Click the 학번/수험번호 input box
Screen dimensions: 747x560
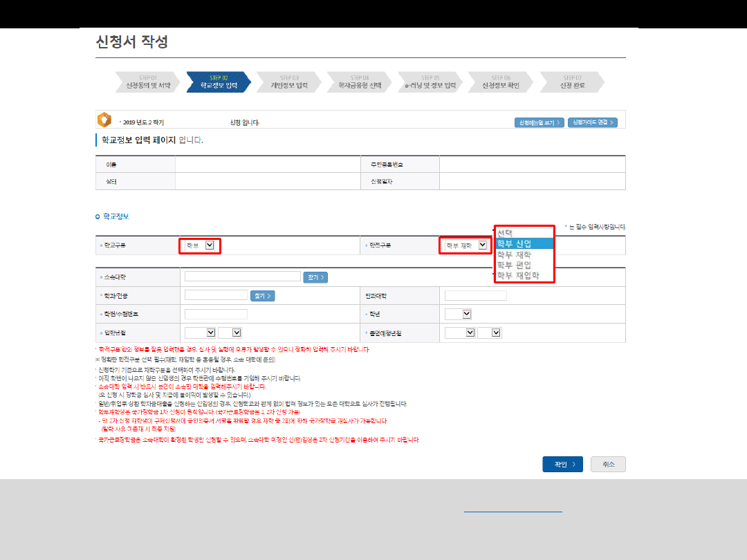216,314
